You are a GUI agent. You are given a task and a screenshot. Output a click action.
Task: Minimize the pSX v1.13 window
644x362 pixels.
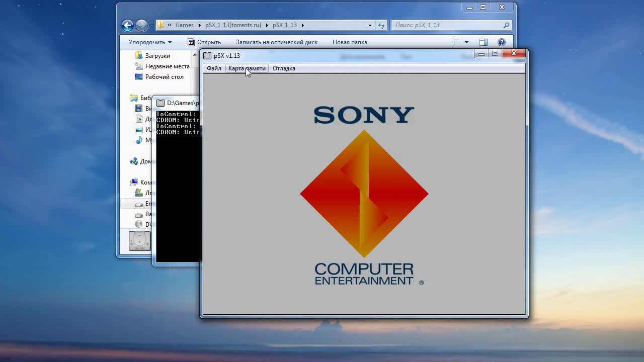[x=481, y=53]
